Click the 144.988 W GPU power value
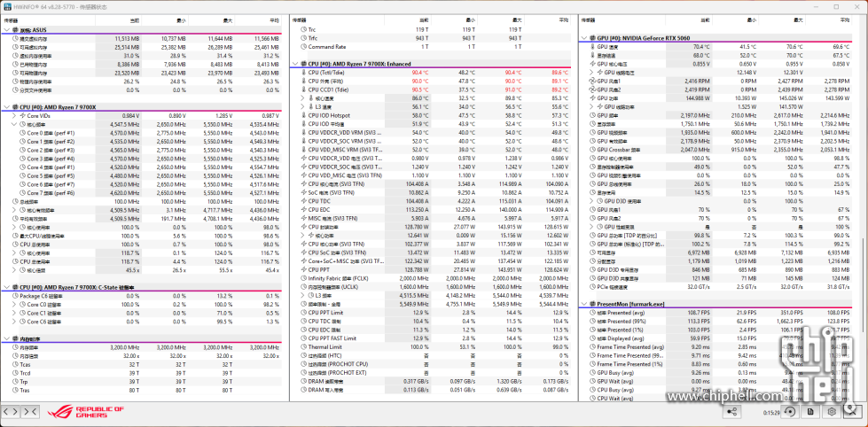868x427 pixels. pos(696,98)
